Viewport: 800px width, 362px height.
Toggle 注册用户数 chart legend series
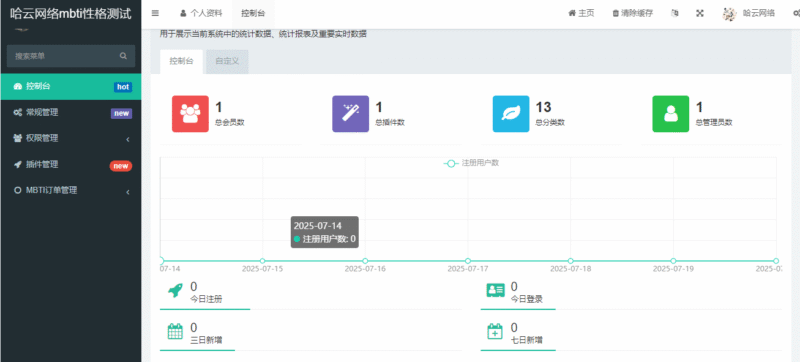tap(471, 163)
